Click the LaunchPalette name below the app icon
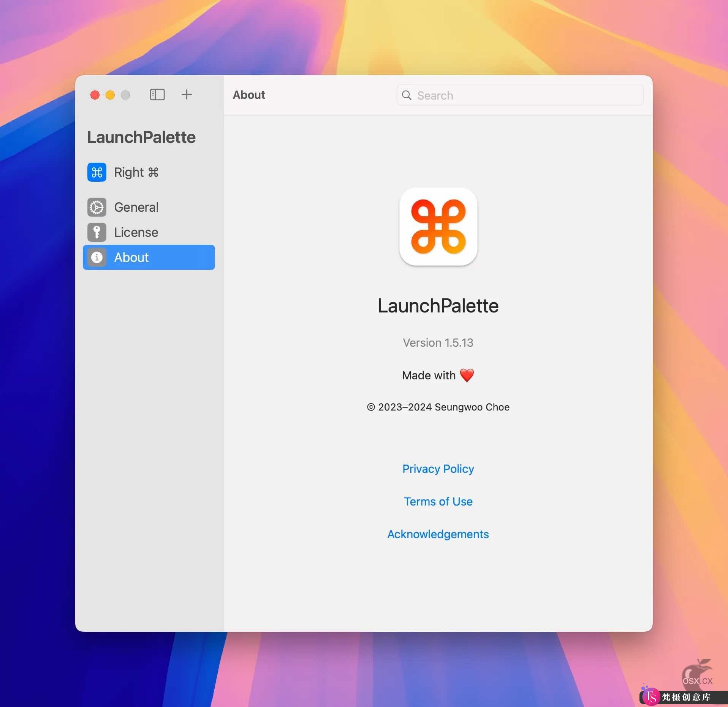Viewport: 728px width, 707px height. pyautogui.click(x=438, y=306)
